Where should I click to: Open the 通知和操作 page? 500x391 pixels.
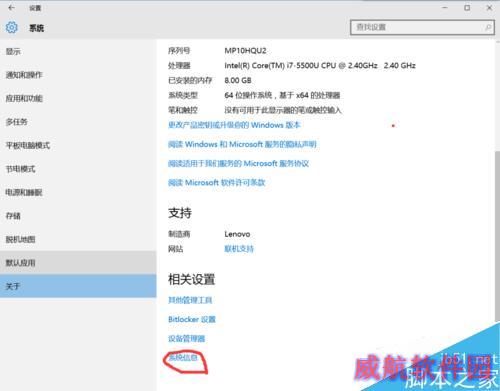click(78, 75)
